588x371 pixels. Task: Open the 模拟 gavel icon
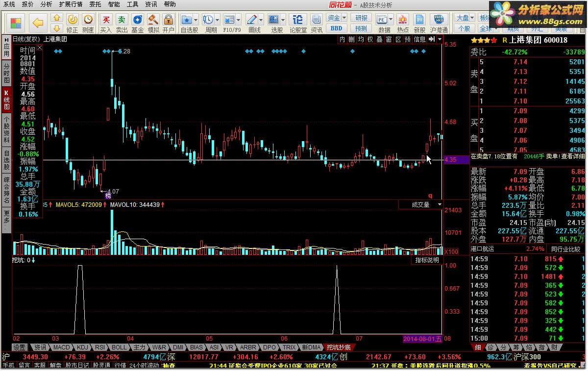pos(153,20)
